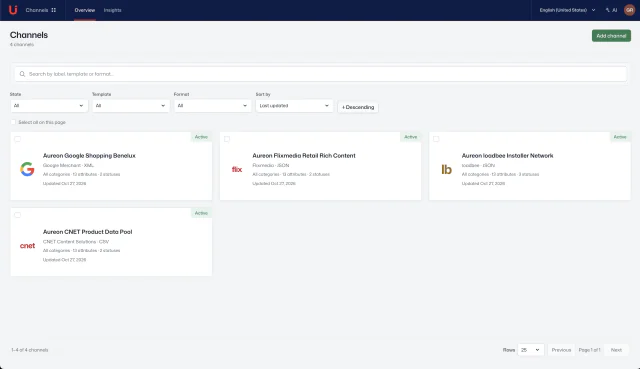Click the Google Merchant · XML subtitle
Screen dimensions: 640x369
pyautogui.click(x=68, y=165)
